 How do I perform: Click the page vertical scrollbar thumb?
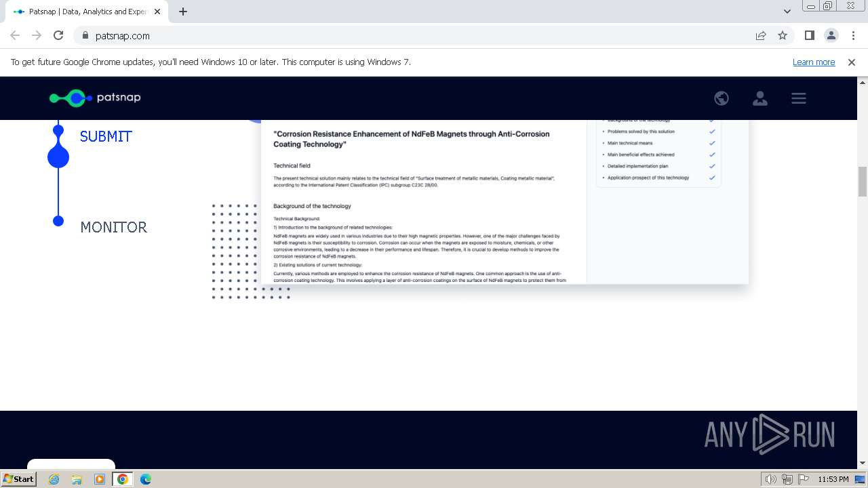click(863, 181)
